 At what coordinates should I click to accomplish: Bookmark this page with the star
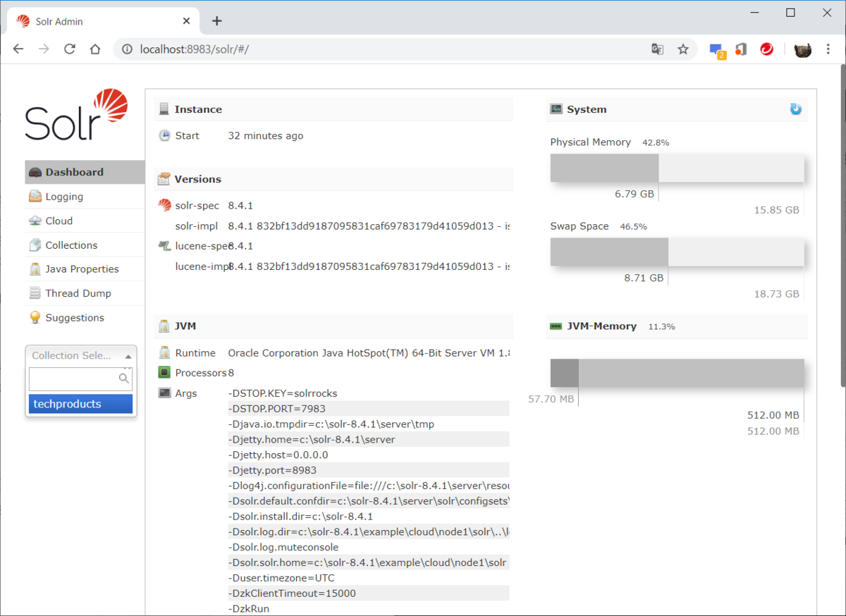[x=682, y=49]
